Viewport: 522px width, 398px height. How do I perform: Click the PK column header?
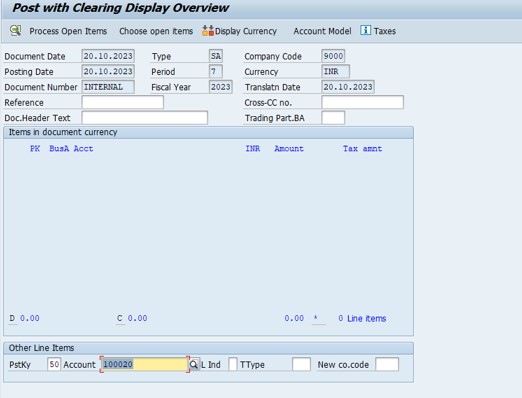pos(35,149)
